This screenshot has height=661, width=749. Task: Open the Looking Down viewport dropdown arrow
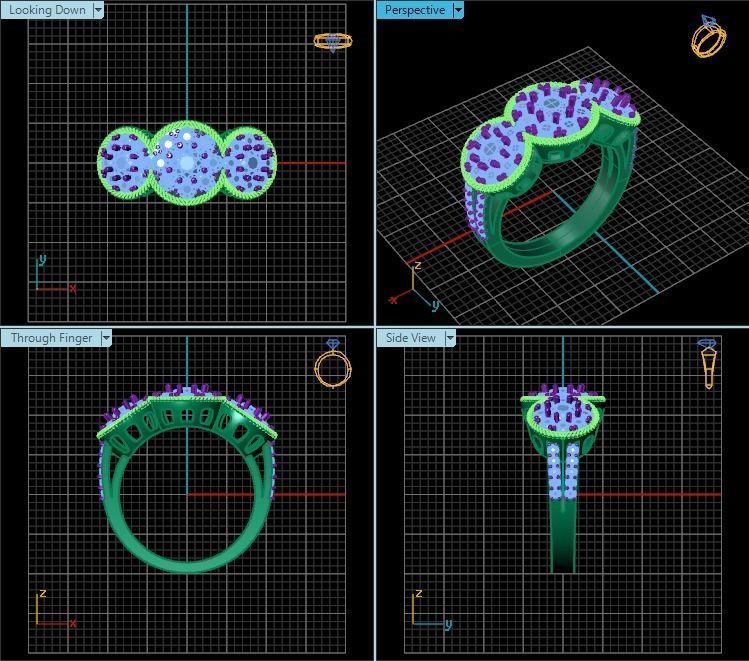pos(98,10)
